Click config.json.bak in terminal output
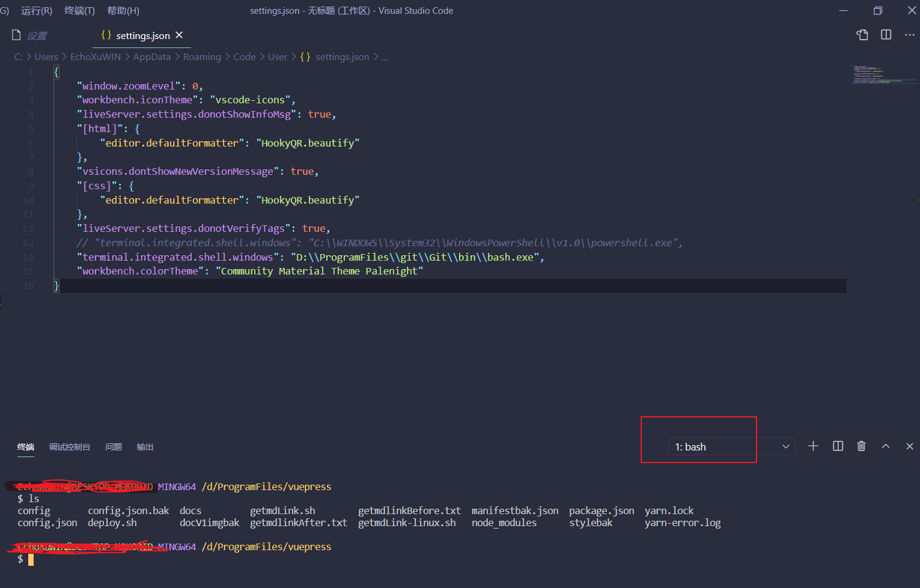Viewport: 920px width, 588px height. [129, 511]
